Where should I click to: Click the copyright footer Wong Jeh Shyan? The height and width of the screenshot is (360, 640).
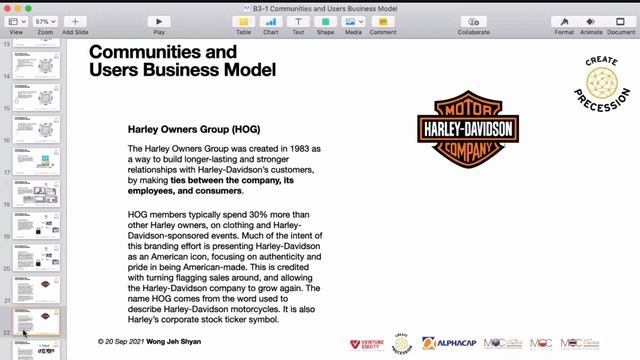coord(149,342)
